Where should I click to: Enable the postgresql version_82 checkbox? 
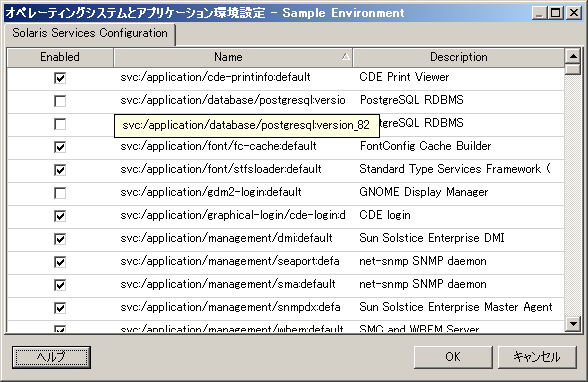(60, 124)
